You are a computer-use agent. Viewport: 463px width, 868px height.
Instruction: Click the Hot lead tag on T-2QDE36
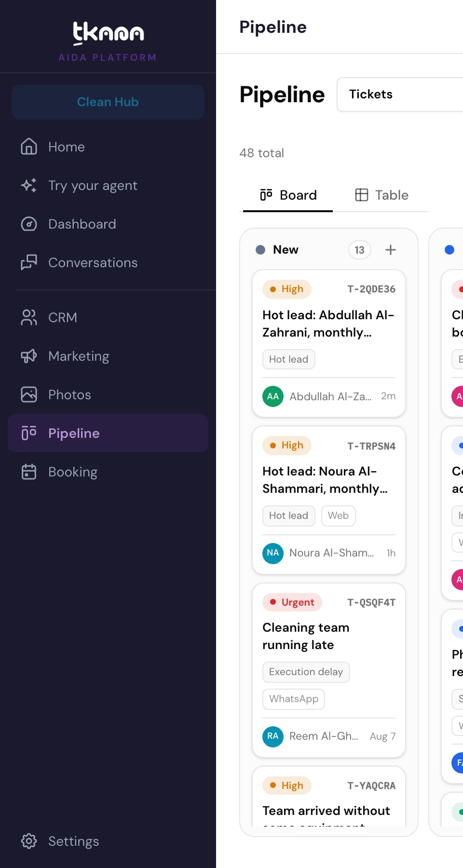[289, 360]
